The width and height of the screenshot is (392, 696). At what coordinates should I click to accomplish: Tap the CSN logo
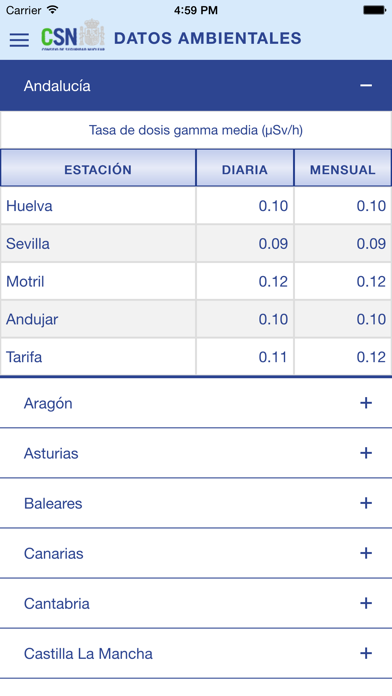(x=73, y=35)
